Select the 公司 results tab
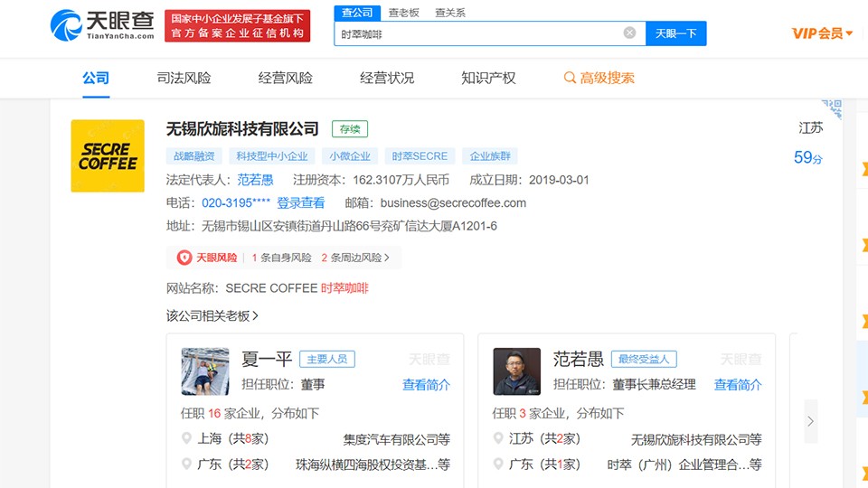Viewport: 868px width, 488px height. [x=96, y=78]
